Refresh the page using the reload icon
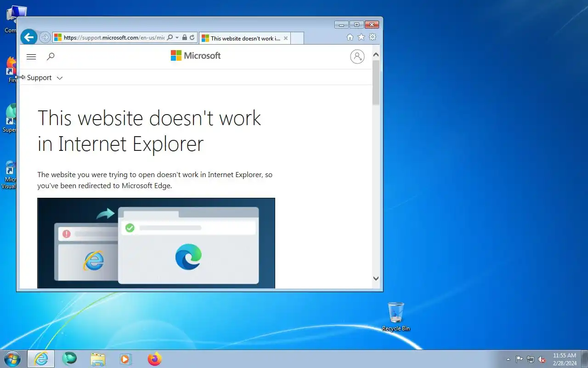 coord(192,38)
